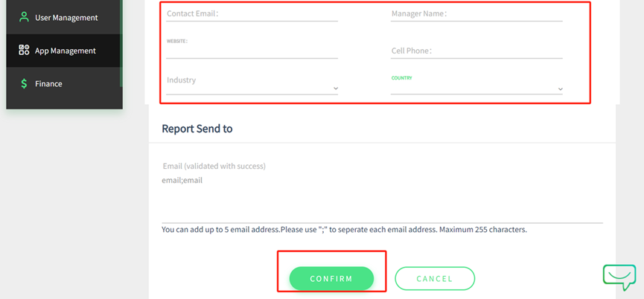The height and width of the screenshot is (299, 644).
Task: Click the Finance dollar sign icon
Action: [x=24, y=84]
